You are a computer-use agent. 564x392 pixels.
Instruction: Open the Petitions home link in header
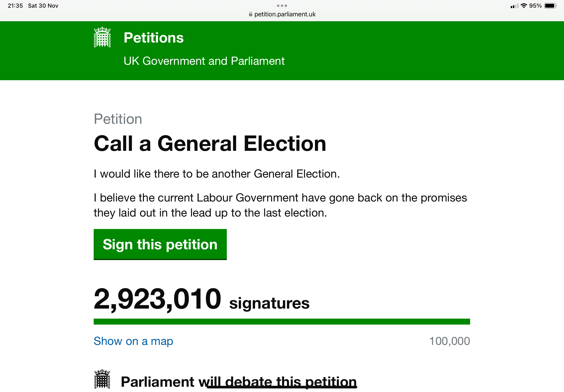coord(153,38)
